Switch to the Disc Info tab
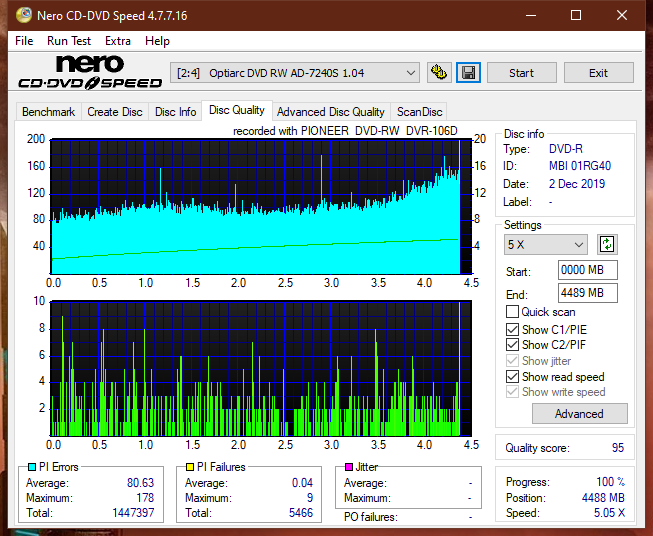The width and height of the screenshot is (653, 536). point(175,112)
